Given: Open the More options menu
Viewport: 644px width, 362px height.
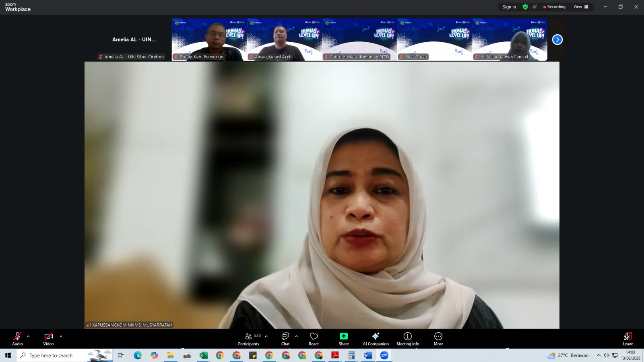Looking at the screenshot, I should (438, 339).
